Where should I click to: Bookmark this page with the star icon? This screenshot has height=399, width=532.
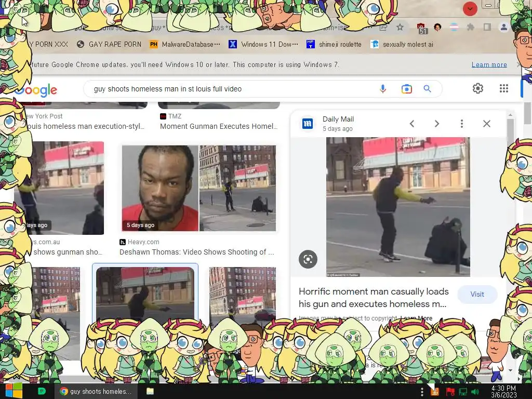[400, 27]
